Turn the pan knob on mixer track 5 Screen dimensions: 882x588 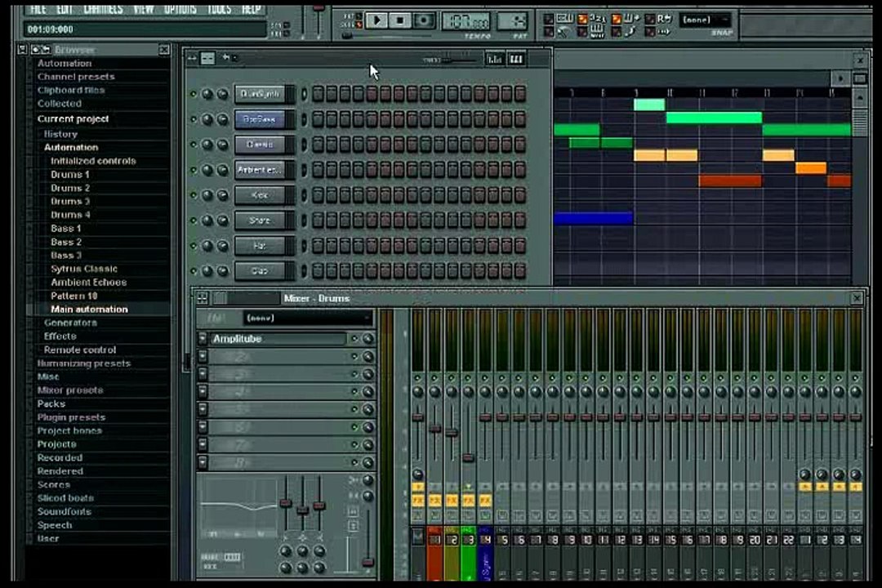(502, 392)
